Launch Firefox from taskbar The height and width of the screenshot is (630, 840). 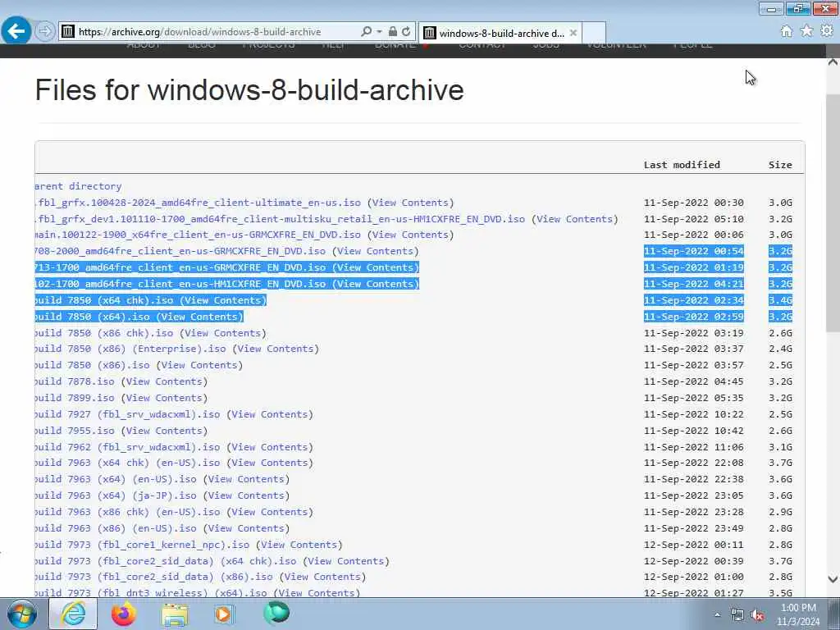click(x=124, y=614)
